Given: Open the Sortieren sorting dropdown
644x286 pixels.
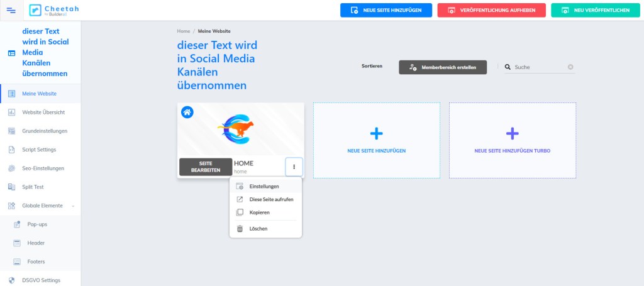Looking at the screenshot, I should (372, 66).
